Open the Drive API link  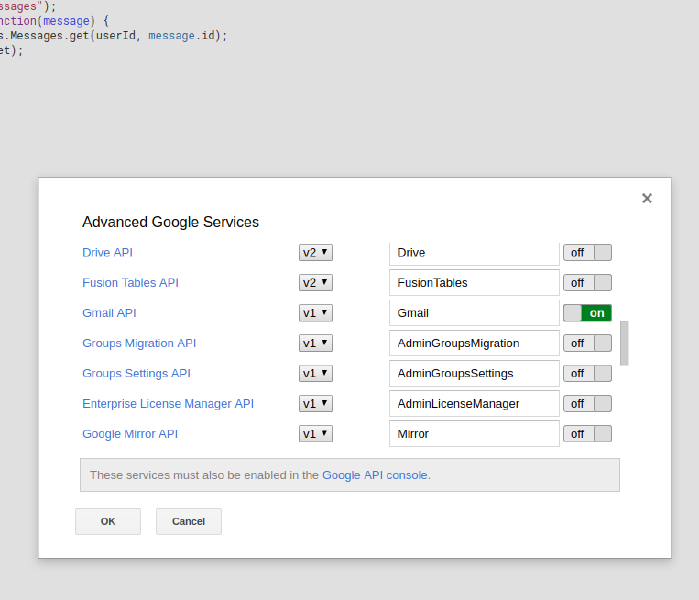point(107,252)
